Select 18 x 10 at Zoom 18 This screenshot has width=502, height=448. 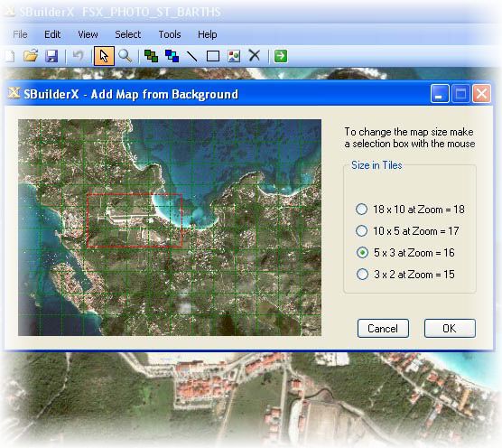[362, 210]
